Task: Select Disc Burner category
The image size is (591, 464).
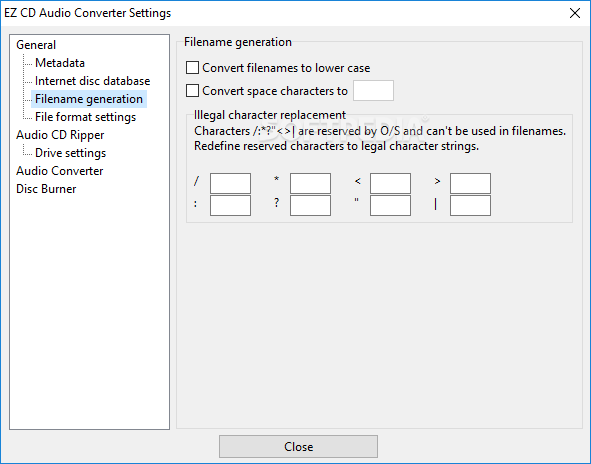Action: point(46,189)
